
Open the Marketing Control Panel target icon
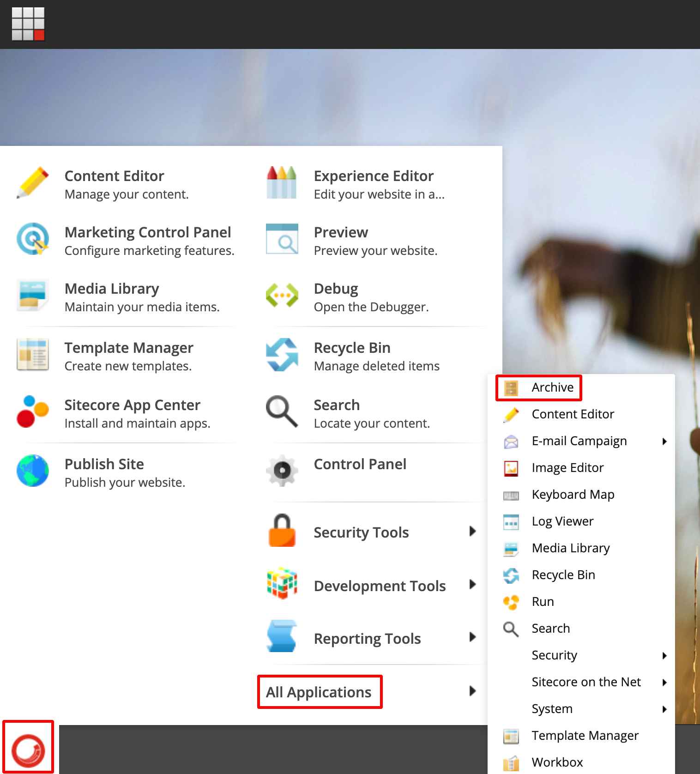point(33,239)
